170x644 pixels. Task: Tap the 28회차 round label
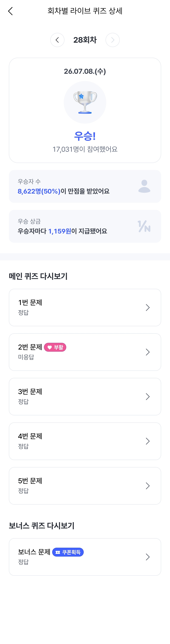[x=85, y=40]
